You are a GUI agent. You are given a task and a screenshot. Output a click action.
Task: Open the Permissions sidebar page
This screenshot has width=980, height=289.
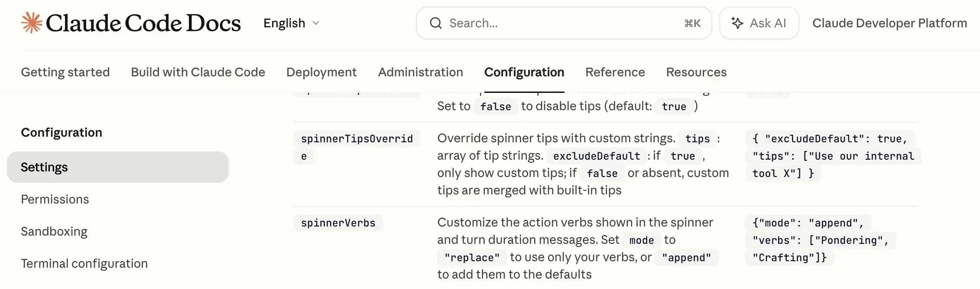pyautogui.click(x=55, y=199)
